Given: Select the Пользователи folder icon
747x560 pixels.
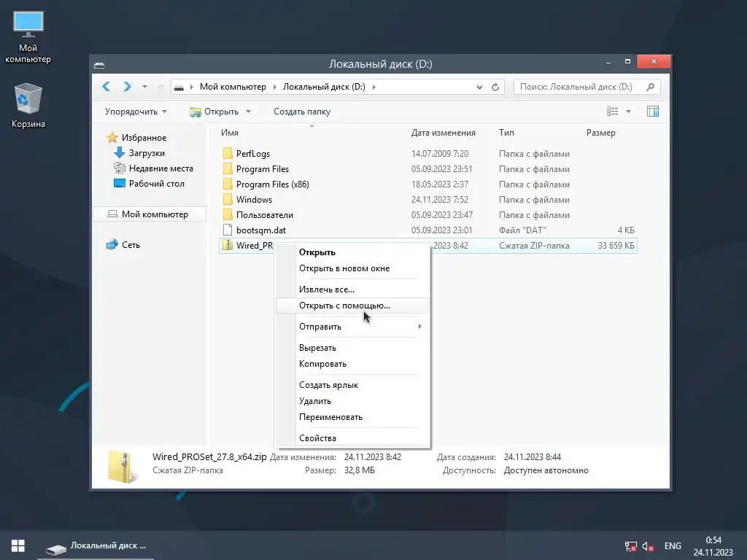Looking at the screenshot, I should click(228, 214).
